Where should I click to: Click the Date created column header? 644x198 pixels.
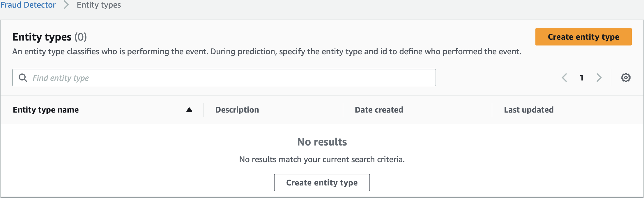pos(379,110)
